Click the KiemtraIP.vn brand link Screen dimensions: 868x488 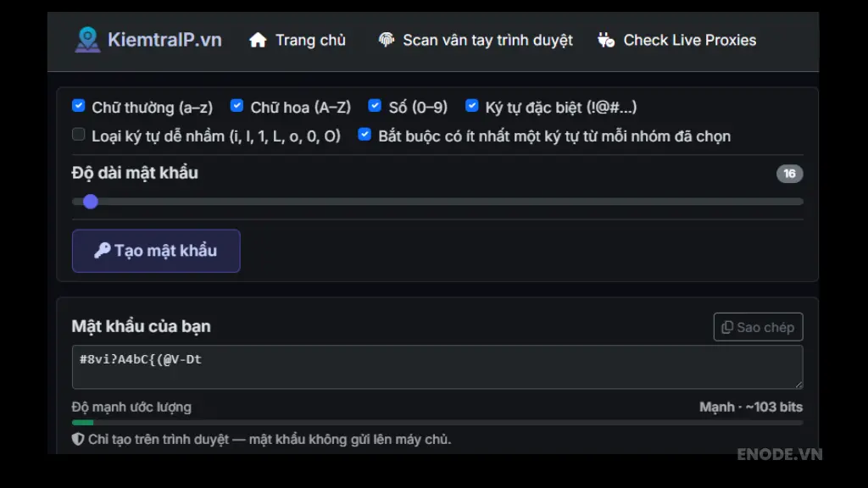tap(164, 40)
